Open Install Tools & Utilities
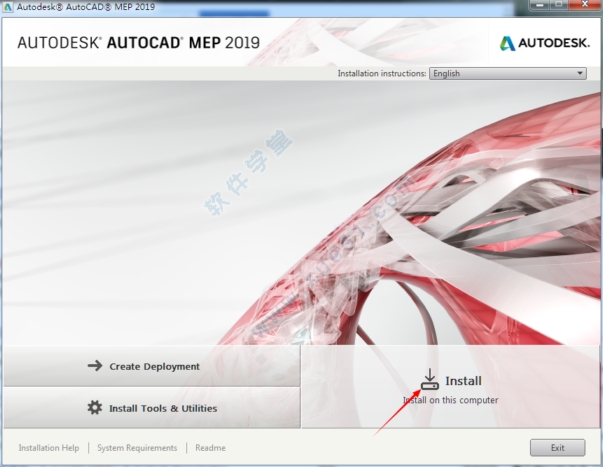The image size is (603, 467). pos(152,408)
